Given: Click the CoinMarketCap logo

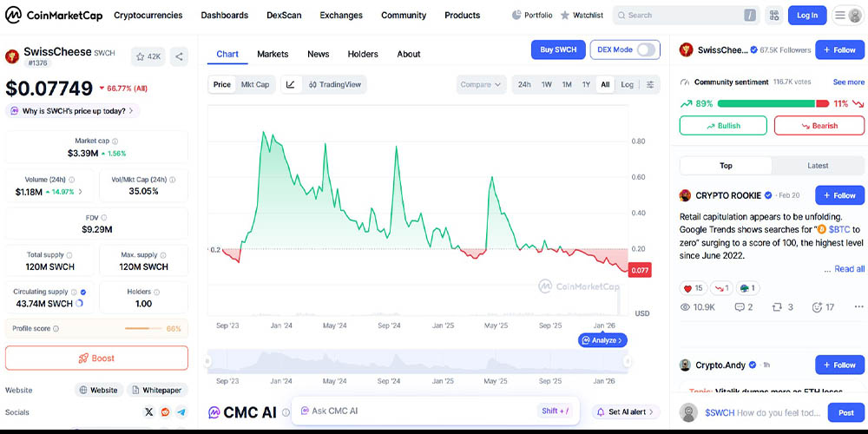Looking at the screenshot, I should pos(54,16).
